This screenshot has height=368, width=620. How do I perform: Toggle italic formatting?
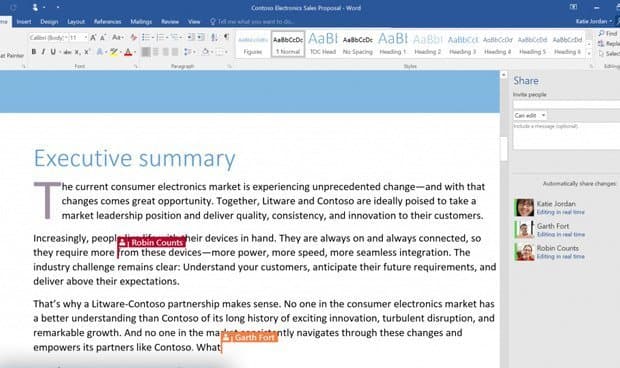tap(43, 52)
